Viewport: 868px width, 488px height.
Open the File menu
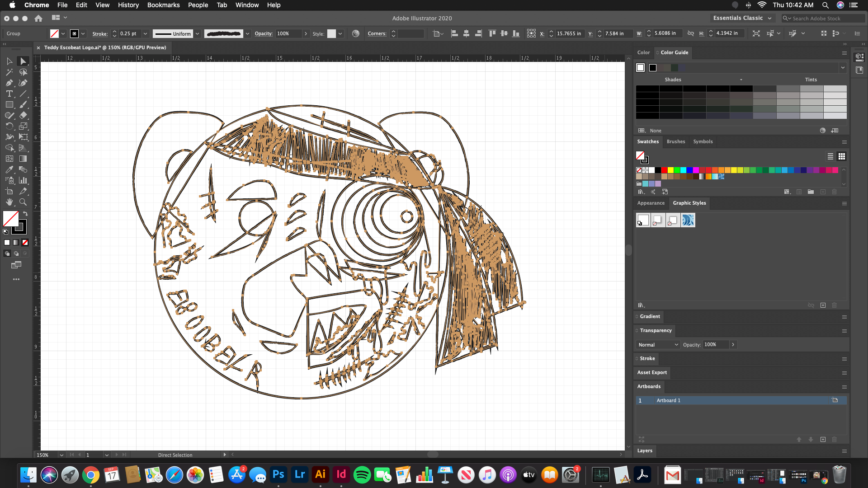point(62,5)
